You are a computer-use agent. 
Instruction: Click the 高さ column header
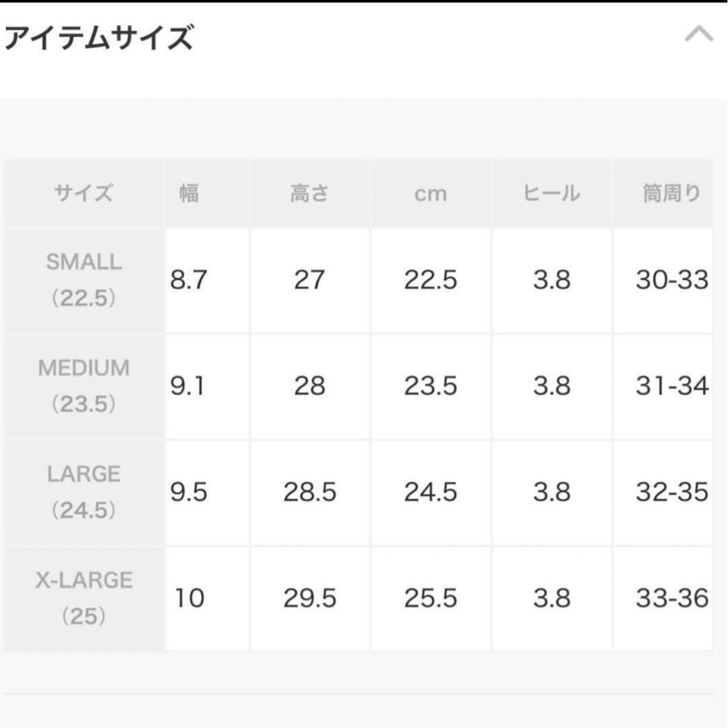click(x=309, y=193)
